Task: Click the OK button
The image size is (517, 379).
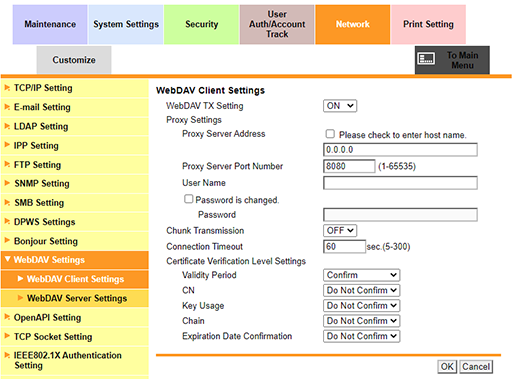Action: pos(447,367)
